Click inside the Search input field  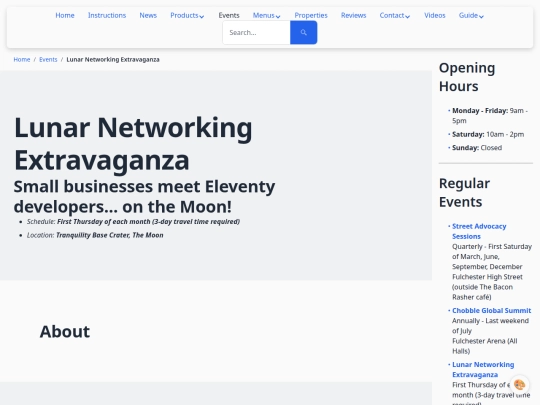256,32
